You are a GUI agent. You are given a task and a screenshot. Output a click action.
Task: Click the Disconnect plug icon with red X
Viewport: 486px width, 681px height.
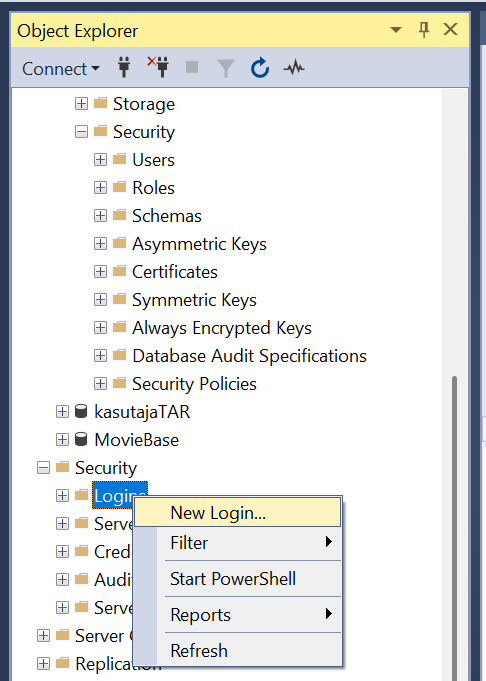(x=158, y=67)
